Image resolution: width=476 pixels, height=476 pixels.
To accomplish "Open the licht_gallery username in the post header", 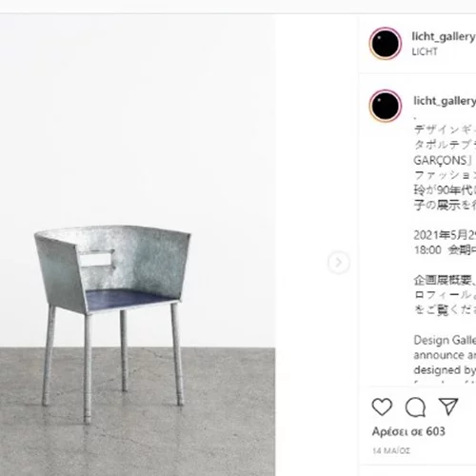I will (x=444, y=37).
